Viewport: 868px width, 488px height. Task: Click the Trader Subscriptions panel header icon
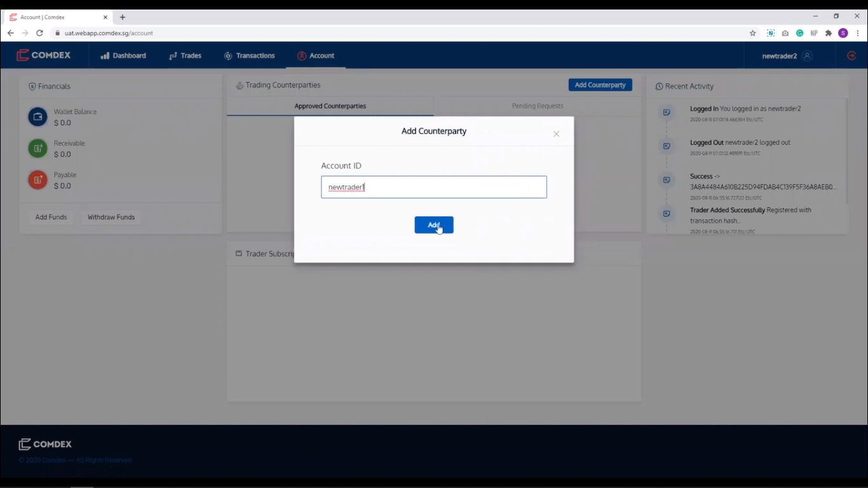pyautogui.click(x=239, y=254)
